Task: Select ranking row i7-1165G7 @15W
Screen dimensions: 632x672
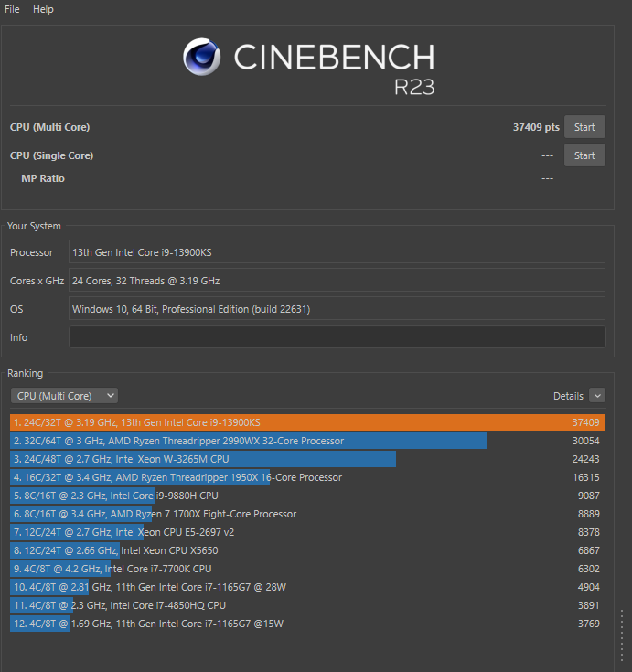Action: 307,624
